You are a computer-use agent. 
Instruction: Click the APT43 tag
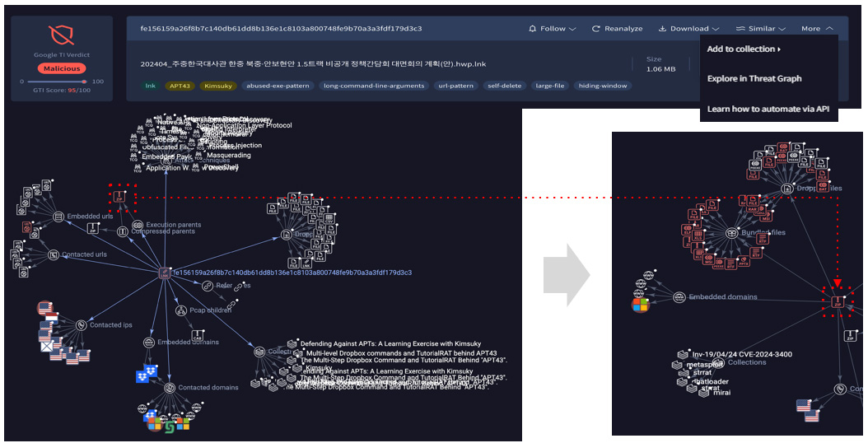pos(180,86)
